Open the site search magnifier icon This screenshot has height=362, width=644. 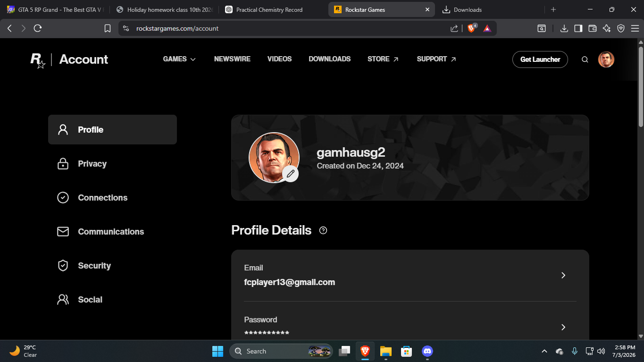click(585, 59)
